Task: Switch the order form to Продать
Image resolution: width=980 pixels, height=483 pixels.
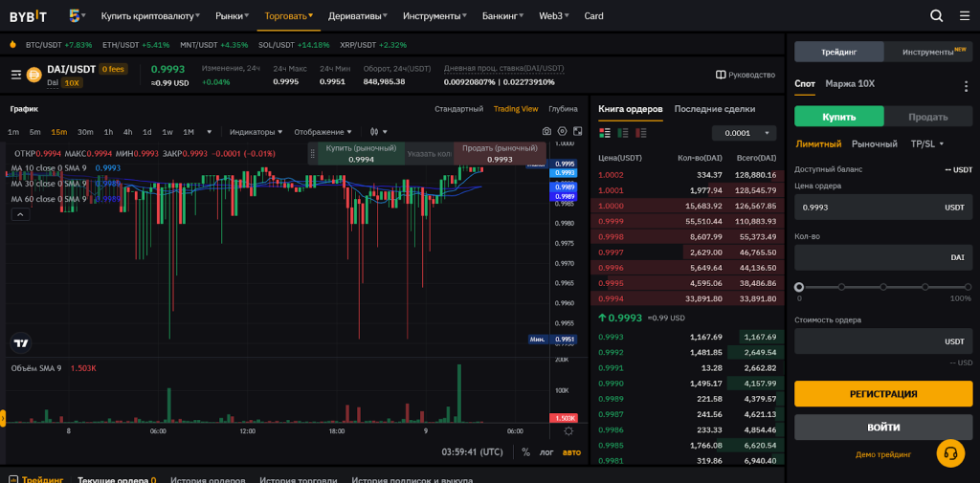Action: coord(927,117)
